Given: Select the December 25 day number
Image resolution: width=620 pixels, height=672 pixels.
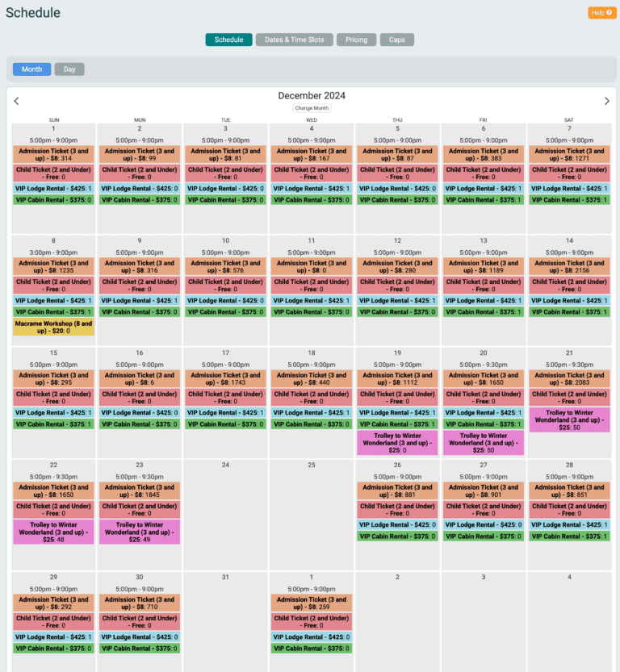Looking at the screenshot, I should (x=312, y=465).
